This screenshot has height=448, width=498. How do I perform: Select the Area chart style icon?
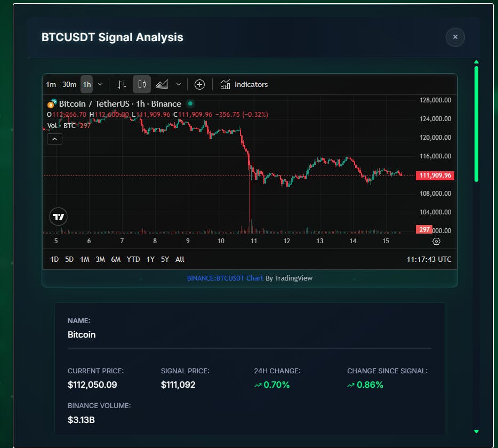(x=162, y=84)
